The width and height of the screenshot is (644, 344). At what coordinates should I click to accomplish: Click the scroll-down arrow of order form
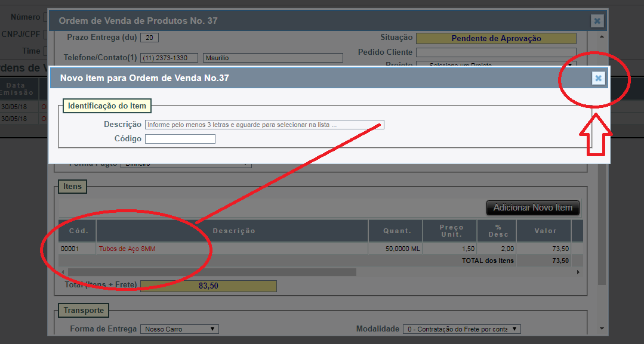point(602,328)
